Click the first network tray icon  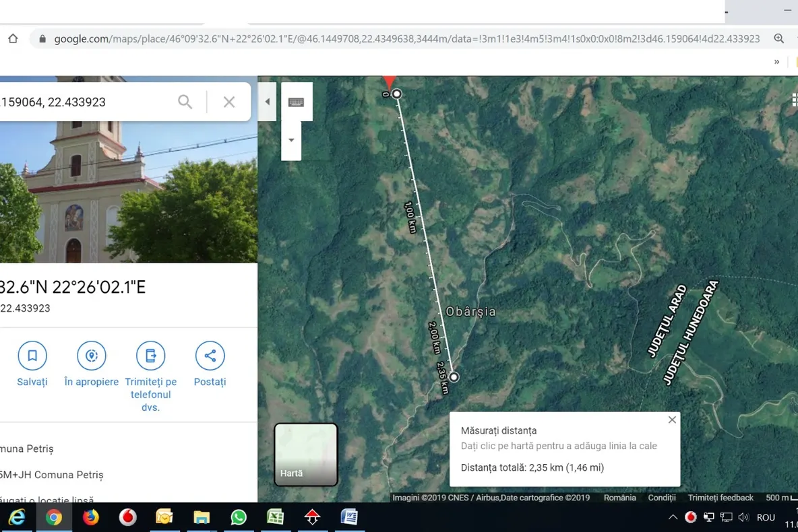pyautogui.click(x=708, y=517)
